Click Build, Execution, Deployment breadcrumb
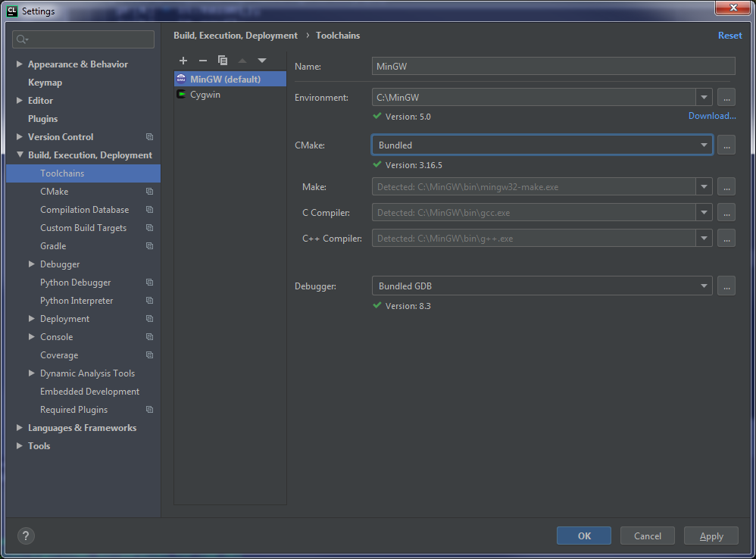The height and width of the screenshot is (559, 756). click(x=236, y=35)
